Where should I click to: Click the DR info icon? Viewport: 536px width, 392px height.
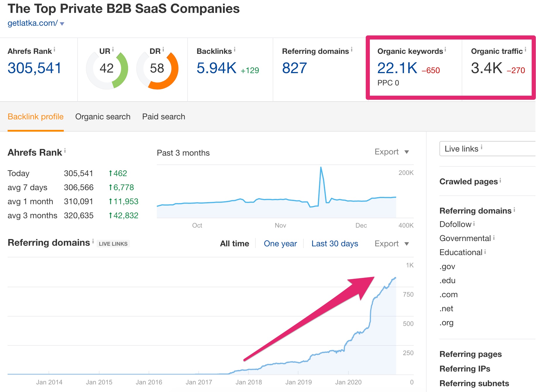tap(163, 50)
